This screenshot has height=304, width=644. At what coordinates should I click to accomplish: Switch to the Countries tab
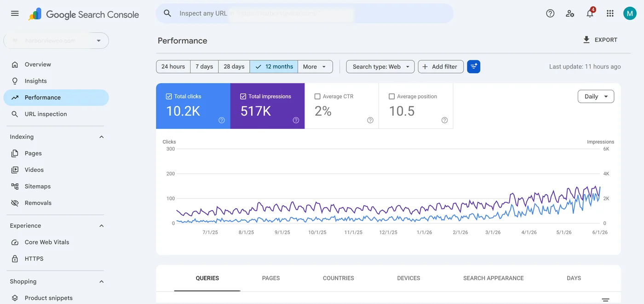click(x=339, y=278)
